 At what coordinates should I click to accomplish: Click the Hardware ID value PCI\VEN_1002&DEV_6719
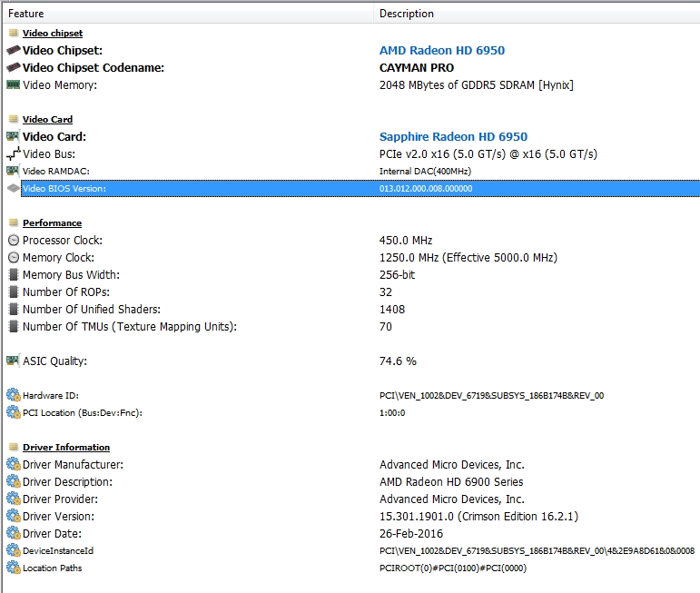pos(491,396)
